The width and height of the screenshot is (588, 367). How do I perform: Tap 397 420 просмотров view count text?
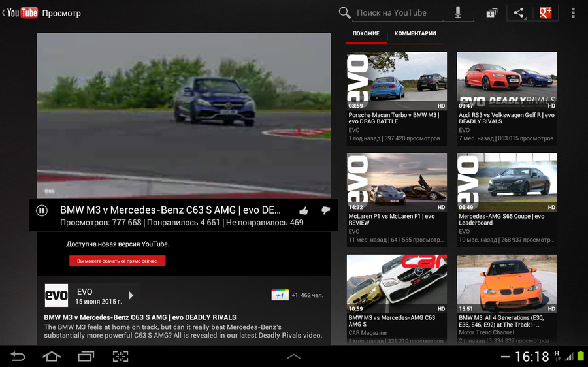pos(412,138)
